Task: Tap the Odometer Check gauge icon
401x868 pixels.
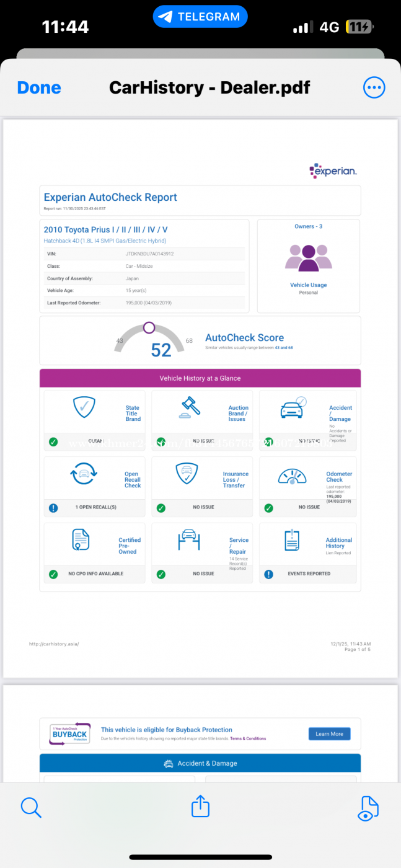Action: [x=292, y=476]
